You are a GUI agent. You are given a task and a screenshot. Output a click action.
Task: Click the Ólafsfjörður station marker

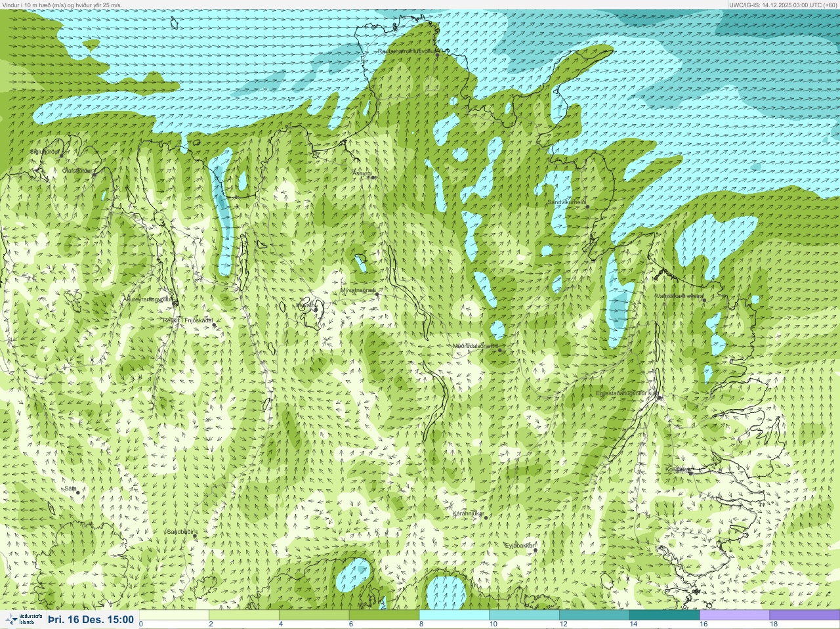click(94, 175)
